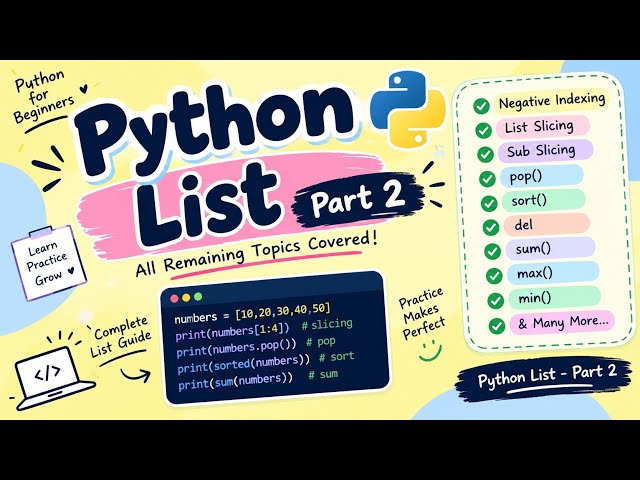Click the List Slicing pink label

(x=542, y=127)
